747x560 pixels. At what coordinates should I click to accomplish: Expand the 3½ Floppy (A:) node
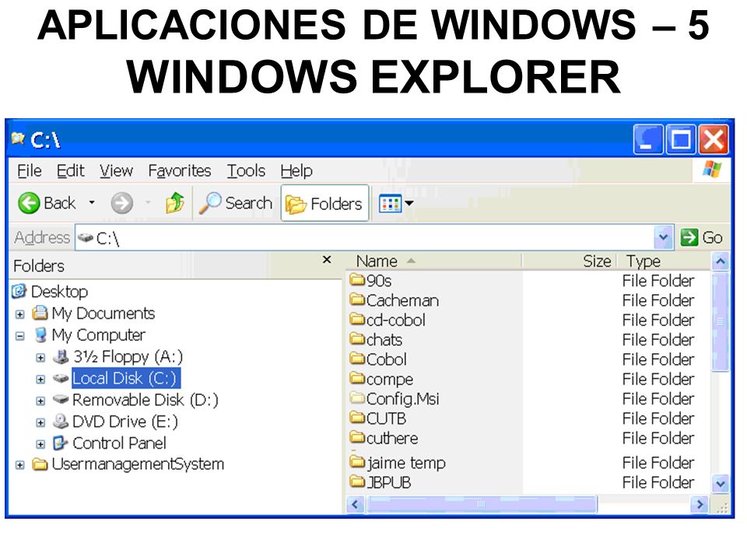[x=40, y=358]
